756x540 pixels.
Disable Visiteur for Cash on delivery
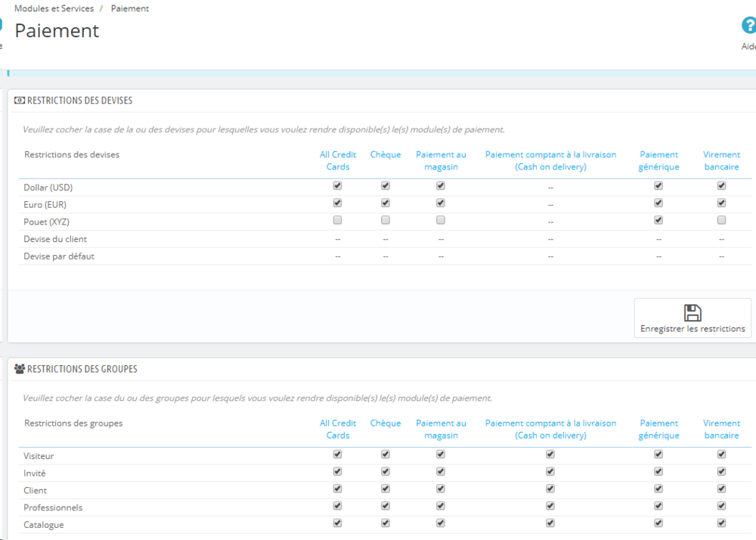pos(550,455)
